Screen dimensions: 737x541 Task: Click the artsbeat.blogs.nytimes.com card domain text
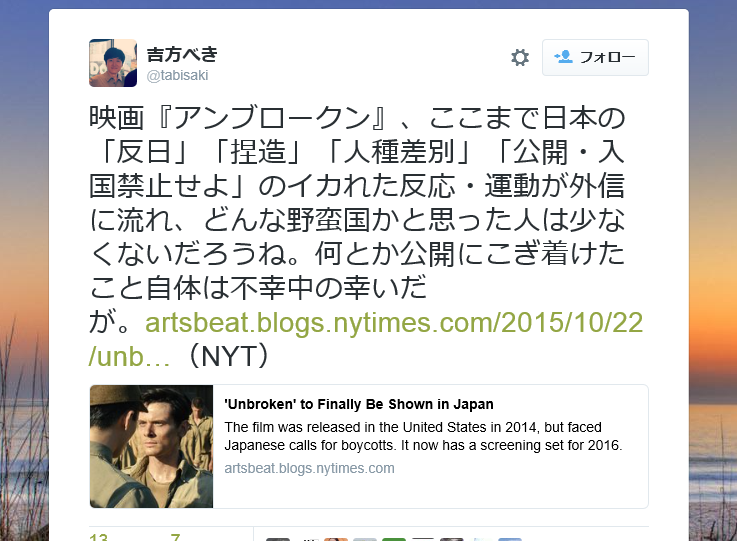coord(309,468)
